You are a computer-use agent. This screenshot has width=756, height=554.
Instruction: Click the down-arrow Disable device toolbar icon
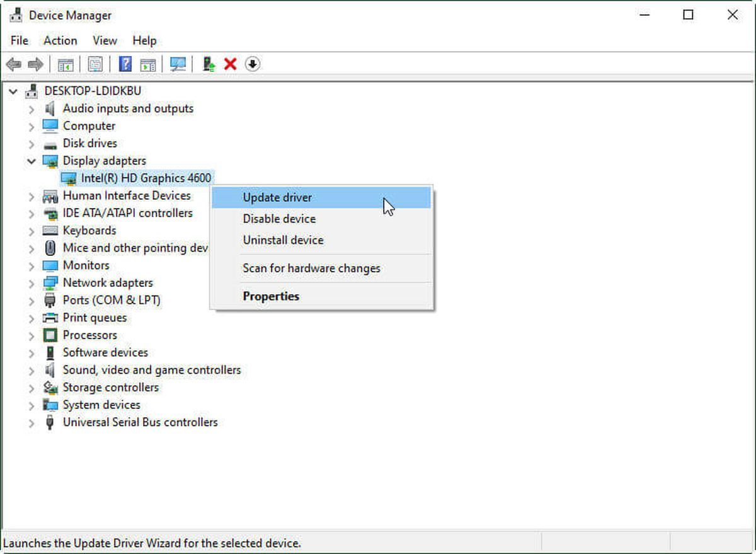(x=253, y=64)
